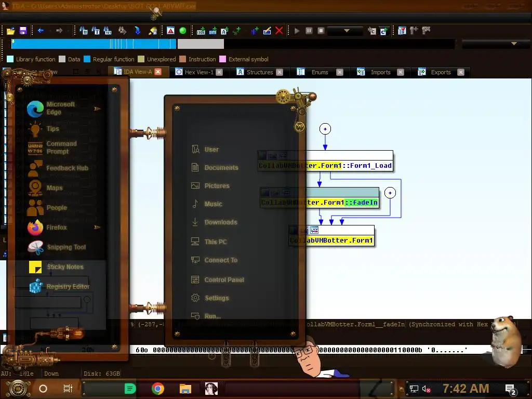
Task: Close the IDA View-A tab
Action: coord(158,72)
